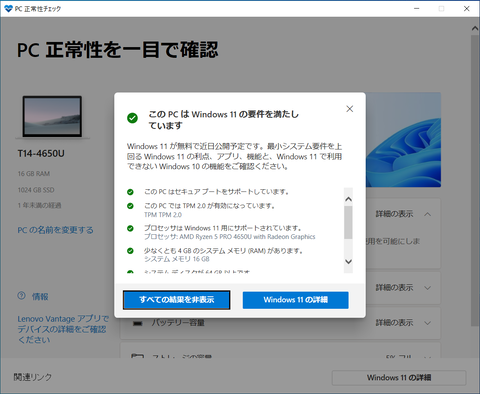Click the main window scroll up arrow
Viewport: 480px width, 394px height.
point(475,29)
